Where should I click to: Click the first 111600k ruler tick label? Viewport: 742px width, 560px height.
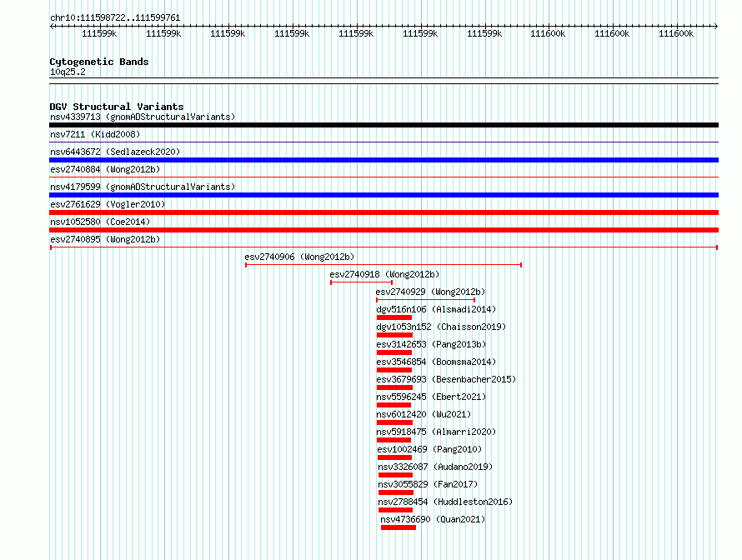(x=548, y=33)
